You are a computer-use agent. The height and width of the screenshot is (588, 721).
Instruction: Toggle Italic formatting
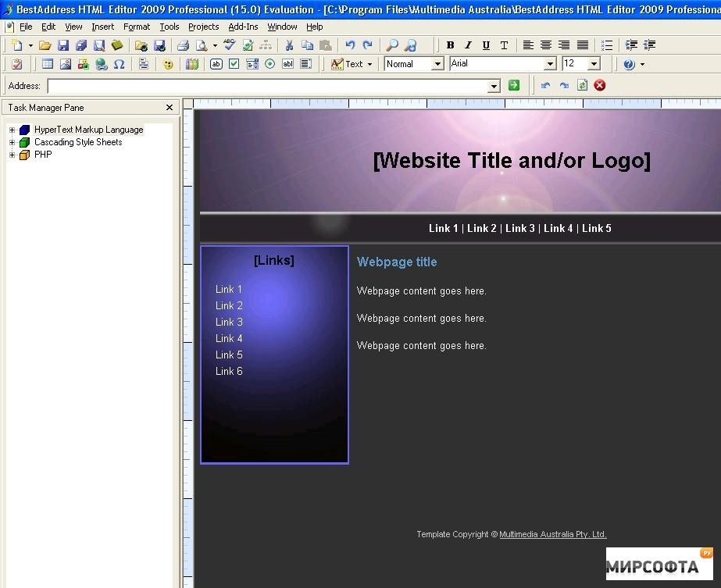click(468, 45)
